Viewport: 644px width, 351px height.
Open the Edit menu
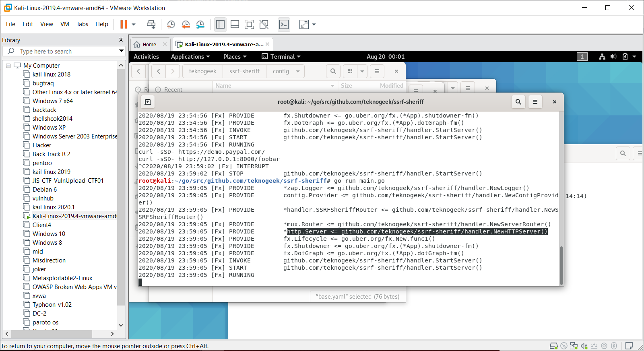pos(28,24)
